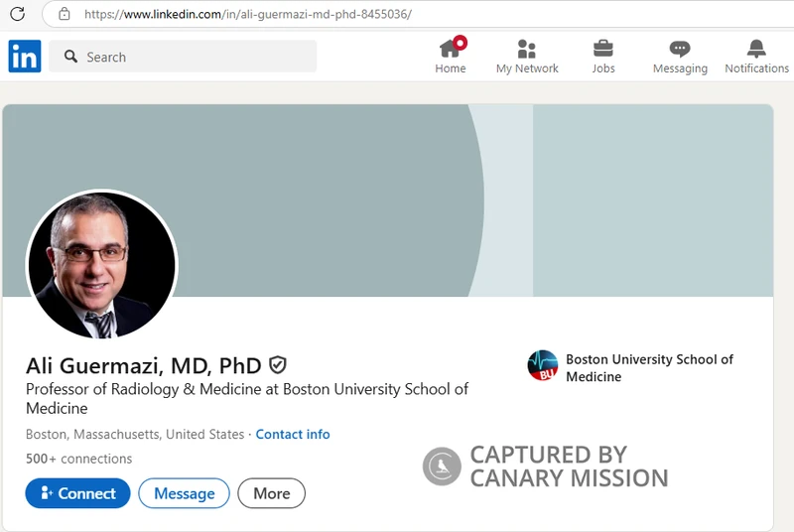
Task: Open My Network tab
Action: tap(527, 57)
